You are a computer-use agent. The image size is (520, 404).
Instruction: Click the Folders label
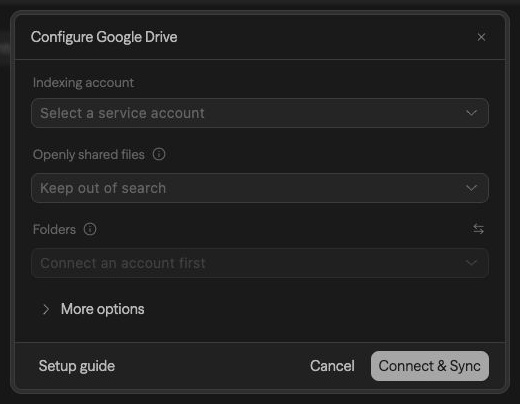point(54,229)
